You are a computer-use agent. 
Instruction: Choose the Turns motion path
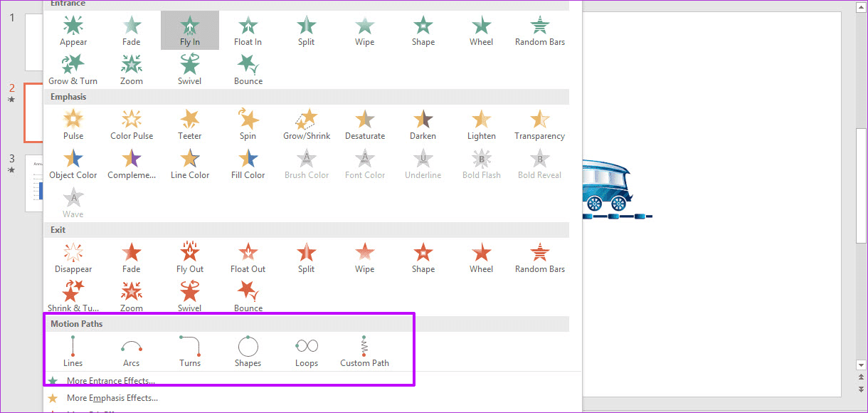coord(190,351)
